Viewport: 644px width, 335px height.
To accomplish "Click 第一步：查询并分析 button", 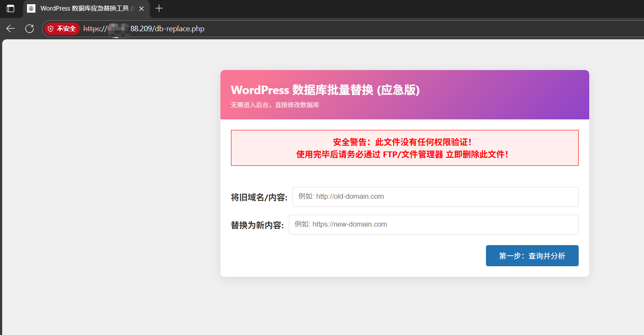I will coord(532,256).
